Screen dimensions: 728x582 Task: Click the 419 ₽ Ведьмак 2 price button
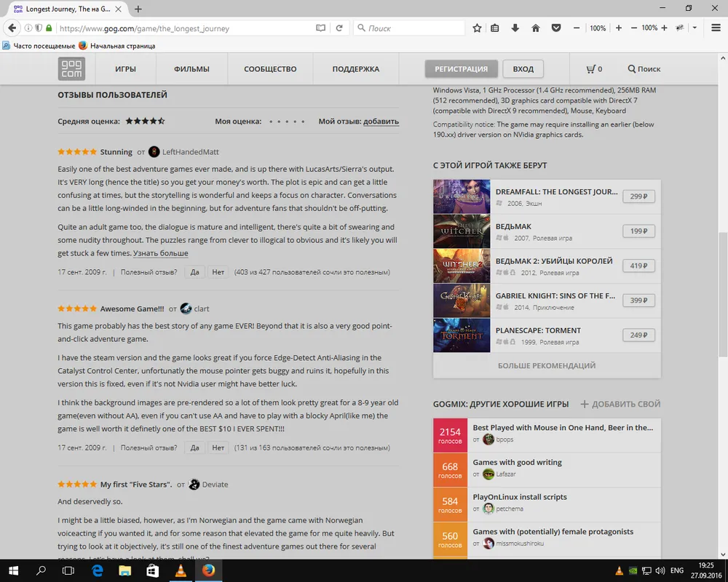(x=639, y=266)
